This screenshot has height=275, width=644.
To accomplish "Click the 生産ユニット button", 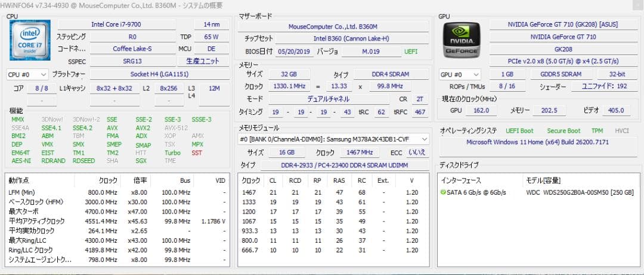I will pyautogui.click(x=203, y=61).
